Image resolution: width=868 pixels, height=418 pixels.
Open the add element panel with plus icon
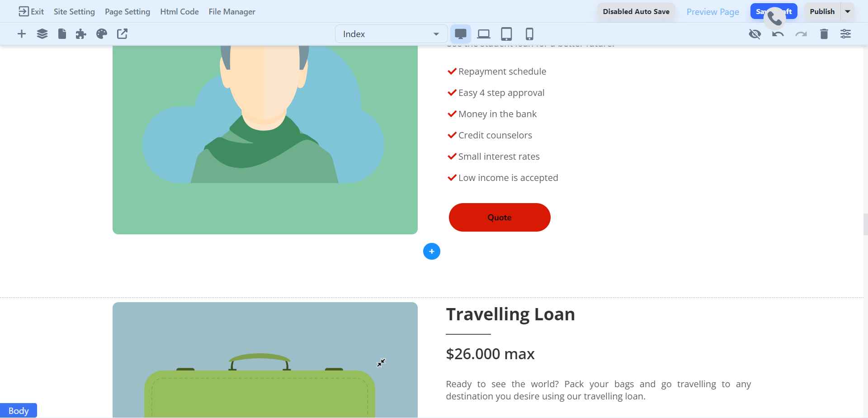pyautogui.click(x=21, y=33)
